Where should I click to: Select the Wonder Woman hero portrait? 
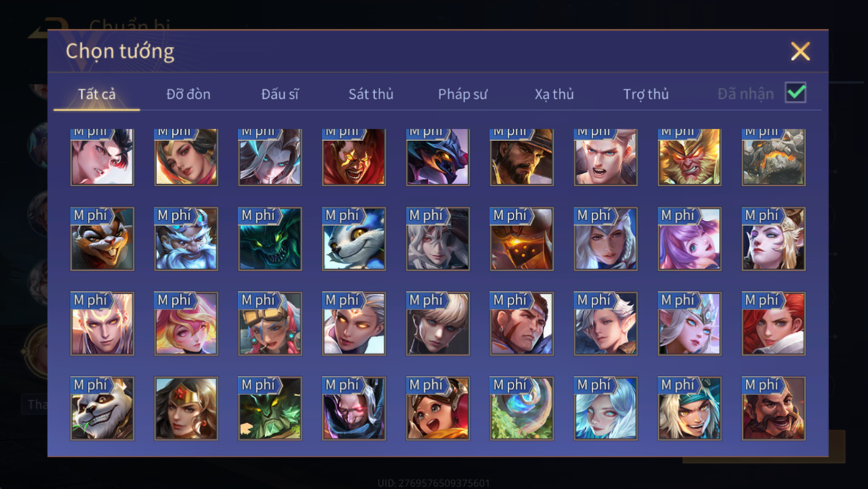pos(186,408)
